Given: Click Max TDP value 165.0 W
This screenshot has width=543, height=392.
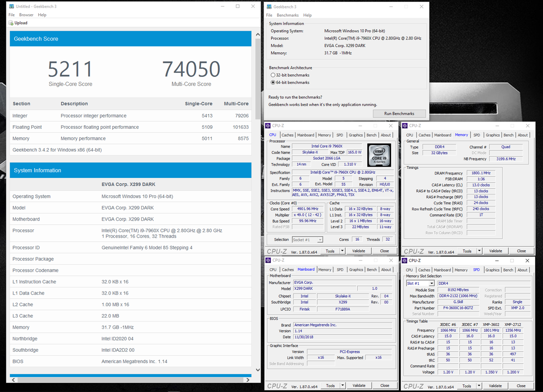Looking at the screenshot, I should pos(354,152).
